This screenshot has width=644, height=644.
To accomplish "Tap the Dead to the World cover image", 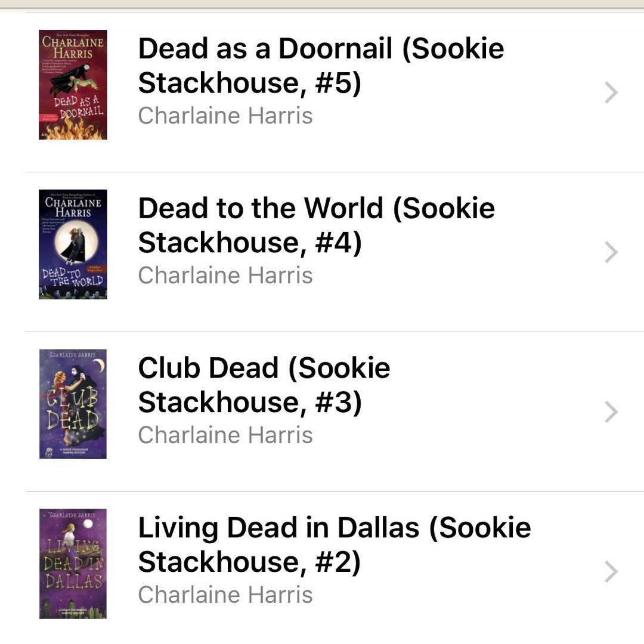I will [73, 244].
